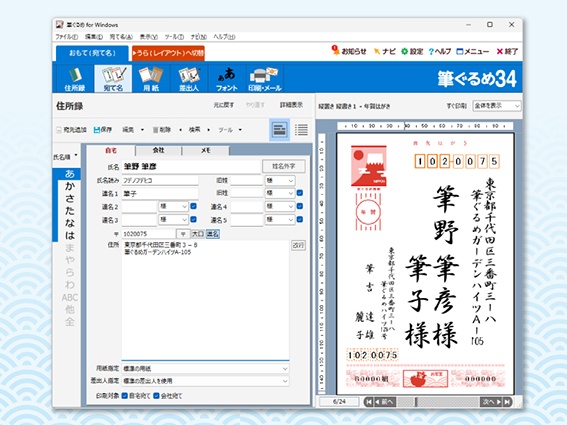Open ナビ navigation from the top bar

(x=385, y=51)
